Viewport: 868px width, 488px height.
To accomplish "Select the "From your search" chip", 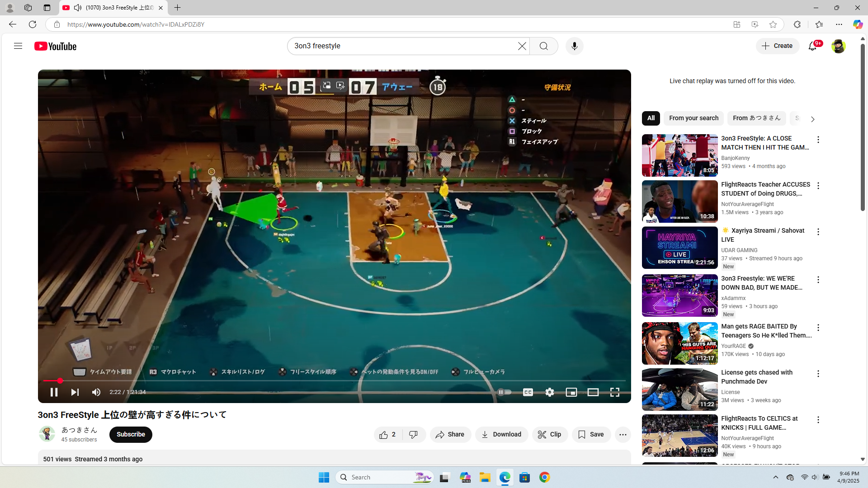I will (693, 118).
